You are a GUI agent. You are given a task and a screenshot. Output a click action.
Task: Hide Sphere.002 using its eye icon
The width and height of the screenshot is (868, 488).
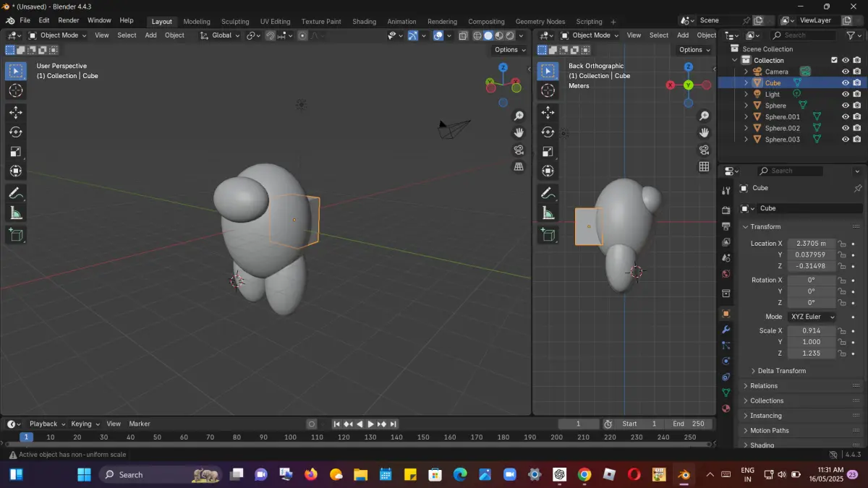(x=845, y=128)
